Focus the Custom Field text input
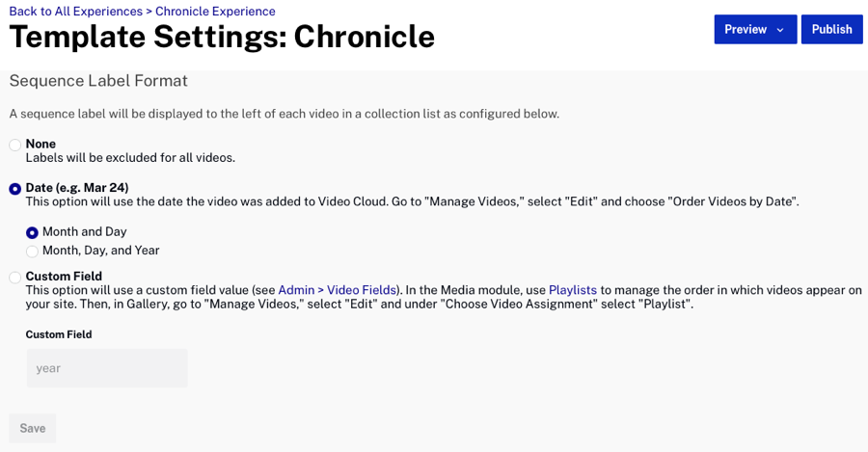 point(107,368)
